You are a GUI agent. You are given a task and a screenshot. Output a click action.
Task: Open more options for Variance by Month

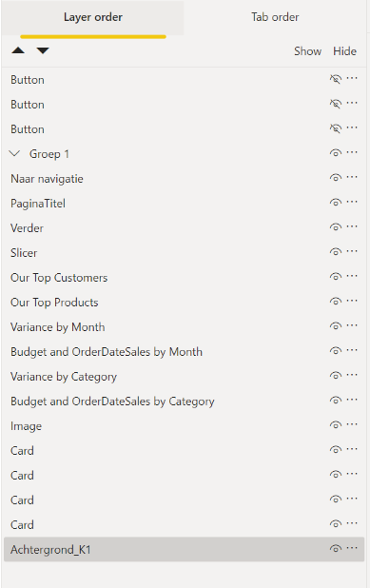(352, 325)
